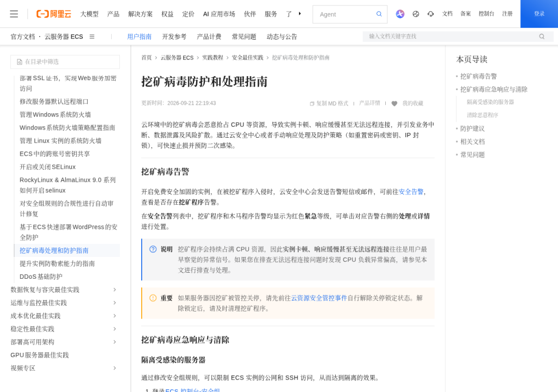Click the globe language icon
558x392 pixels.
[416, 14]
